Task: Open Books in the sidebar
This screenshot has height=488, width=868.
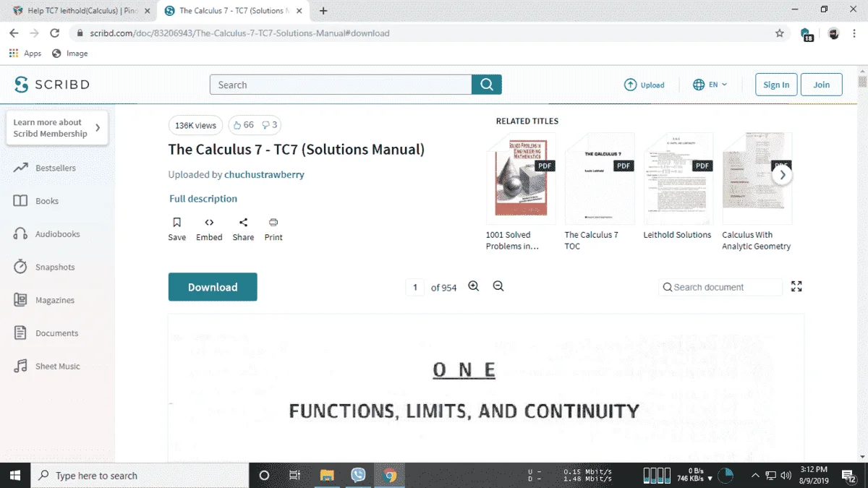Action: tap(36, 201)
